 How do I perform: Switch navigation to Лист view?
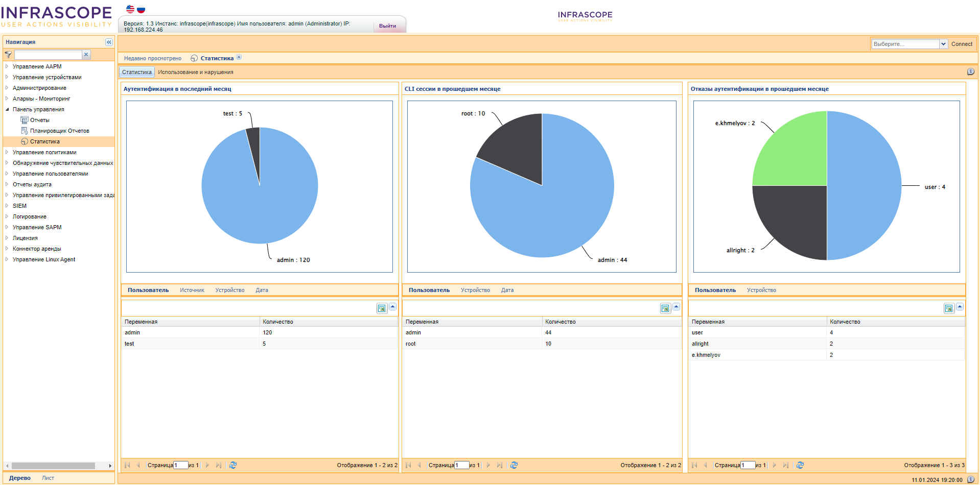(48, 478)
